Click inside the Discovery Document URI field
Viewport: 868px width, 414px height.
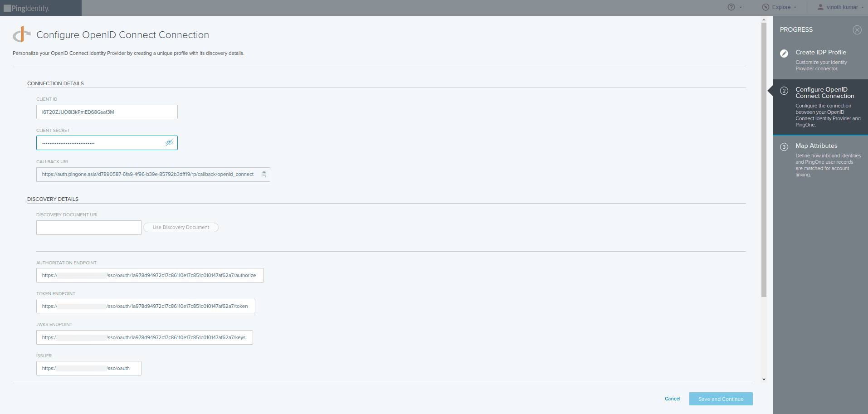[88, 227]
